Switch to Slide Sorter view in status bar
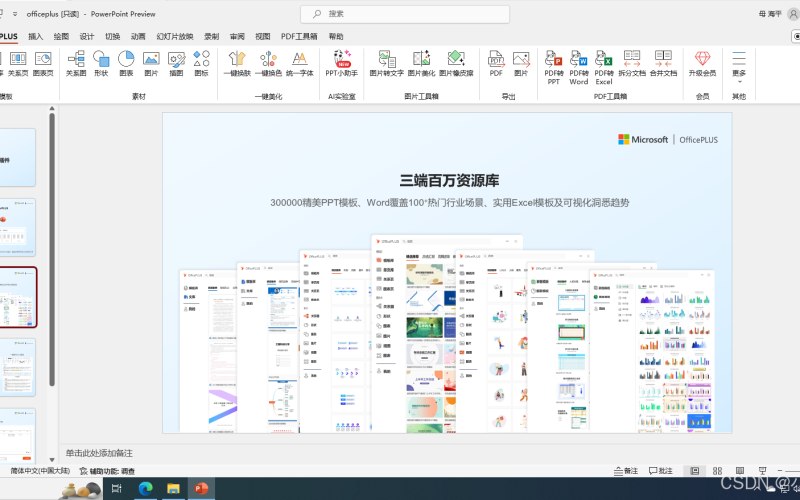 point(717,471)
